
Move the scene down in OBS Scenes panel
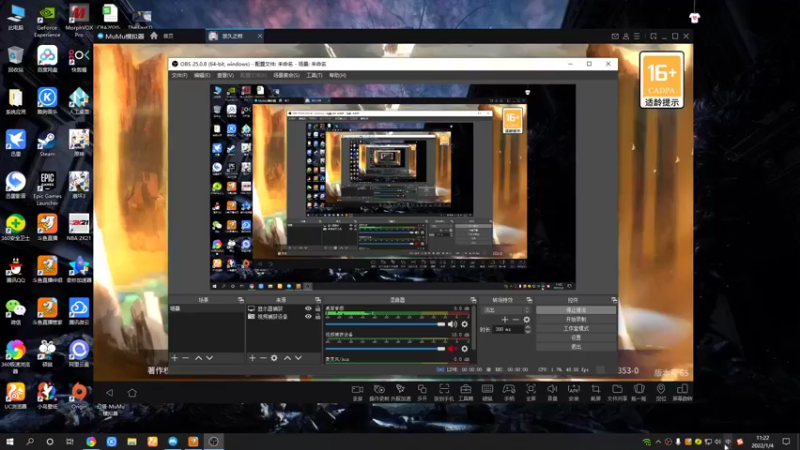point(210,358)
